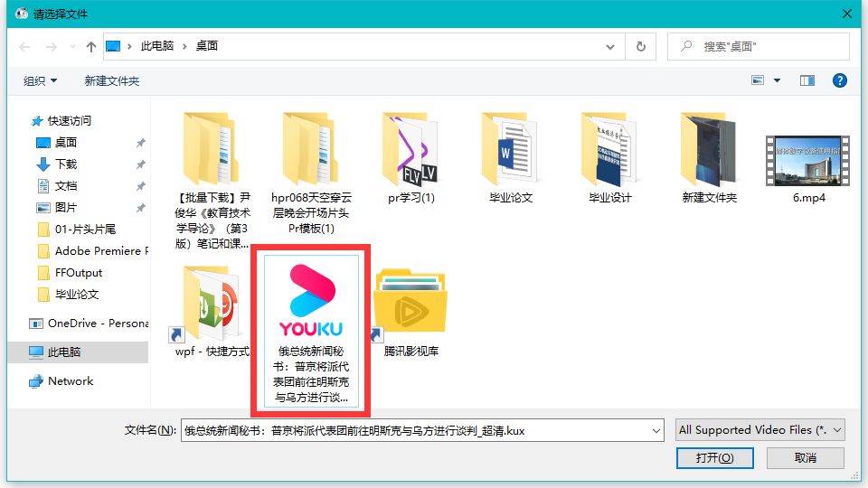Viewport: 868px width, 488px height.
Task: Select OneDrive - Personal in sidebar
Action: click(x=89, y=324)
